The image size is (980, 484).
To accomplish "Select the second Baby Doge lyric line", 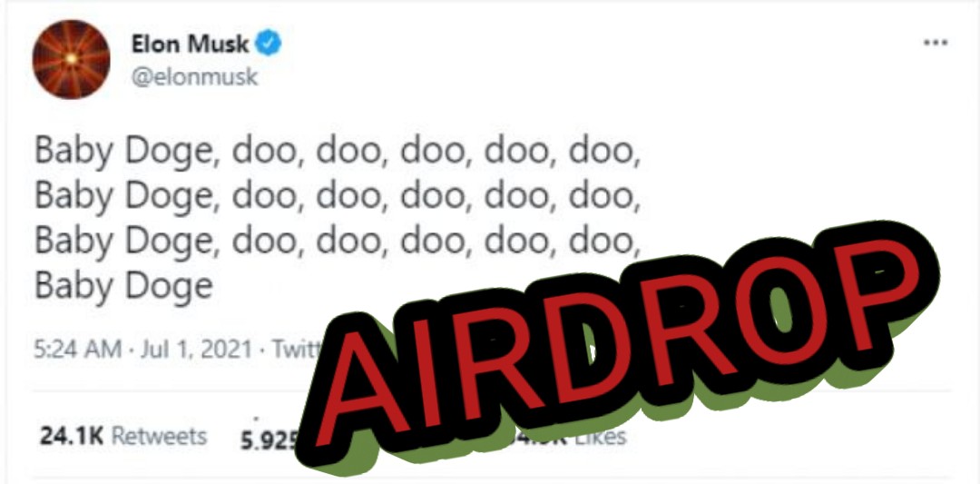I will point(338,198).
